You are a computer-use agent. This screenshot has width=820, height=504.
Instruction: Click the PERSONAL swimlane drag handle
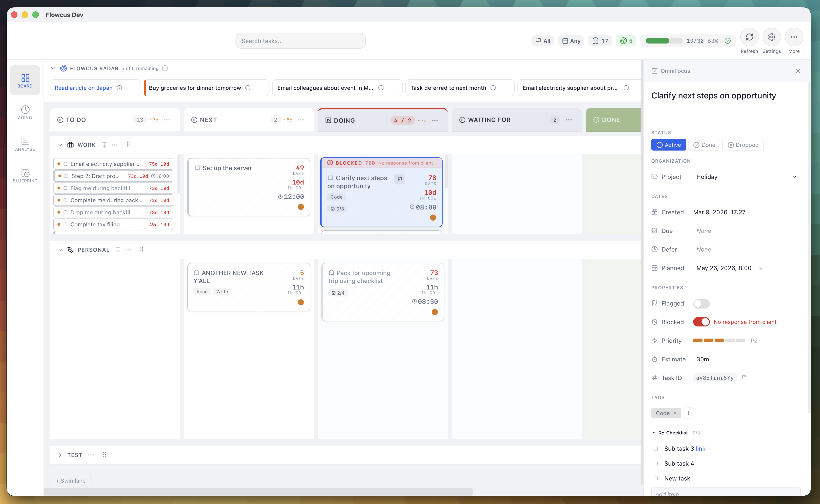click(x=142, y=249)
